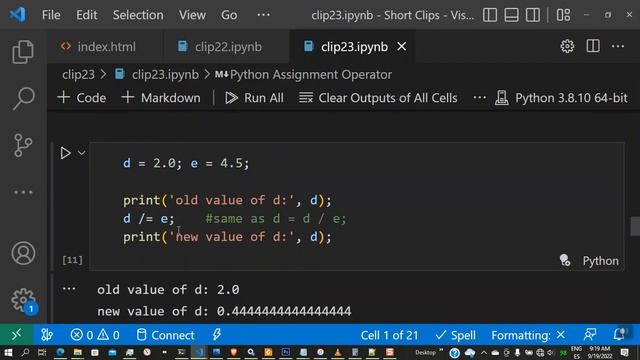Close the clip23.ipynb tab

402,46
